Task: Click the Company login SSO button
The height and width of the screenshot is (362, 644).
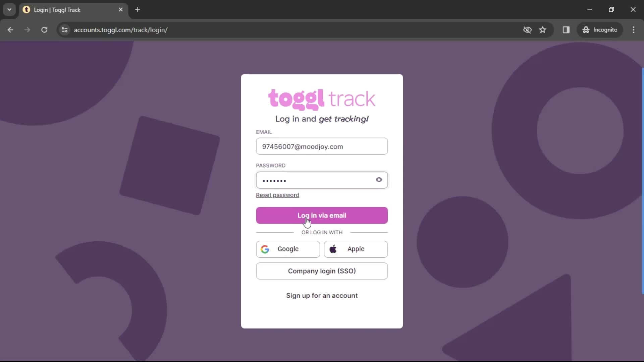Action: coord(322,271)
